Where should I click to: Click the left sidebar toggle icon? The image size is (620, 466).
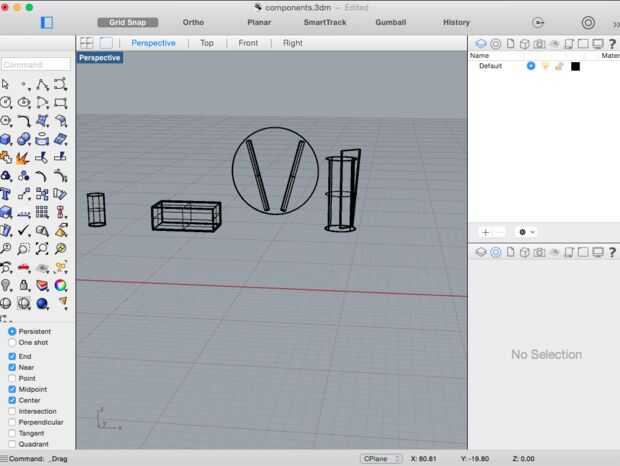(47, 22)
